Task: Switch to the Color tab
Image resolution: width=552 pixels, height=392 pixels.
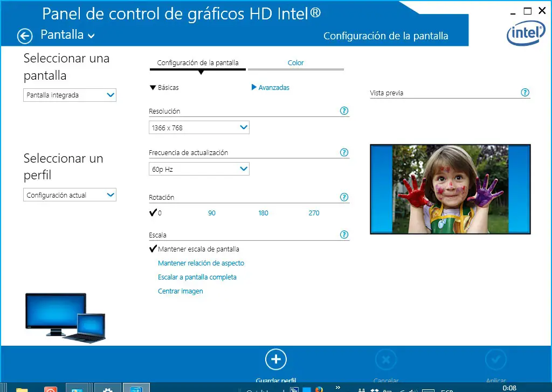Action: 296,63
